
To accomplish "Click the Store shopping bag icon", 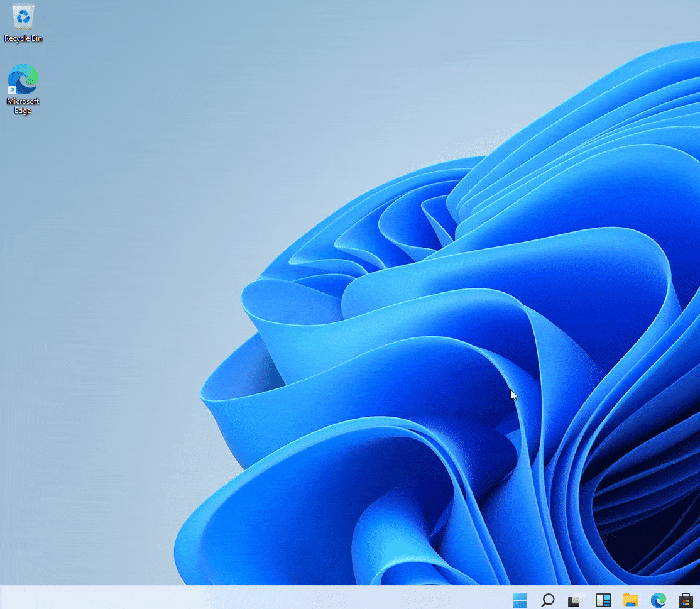I will [x=685, y=600].
